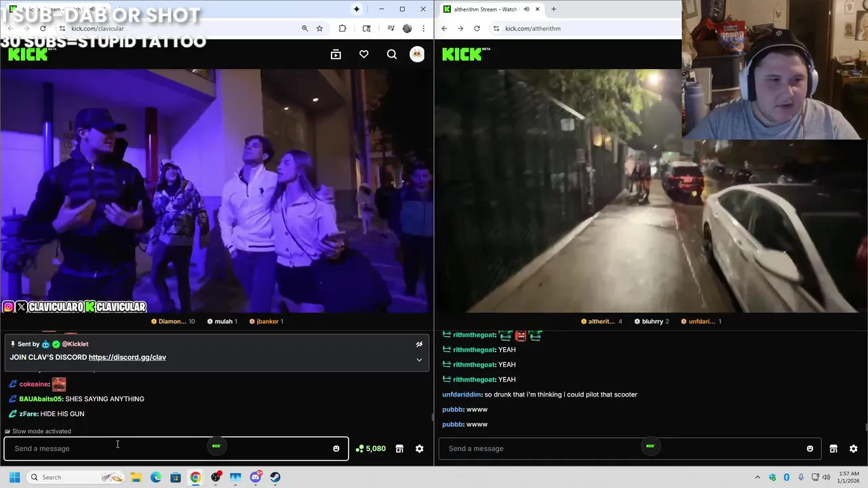Go forward in the altherithm browser window
Image resolution: width=868 pixels, height=488 pixels.
click(460, 28)
